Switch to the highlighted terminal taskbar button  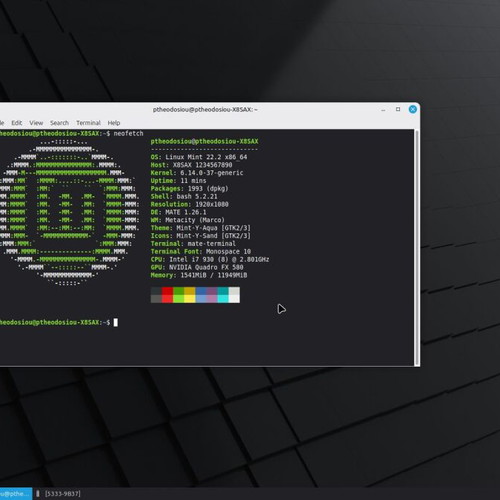pyautogui.click(x=16, y=494)
